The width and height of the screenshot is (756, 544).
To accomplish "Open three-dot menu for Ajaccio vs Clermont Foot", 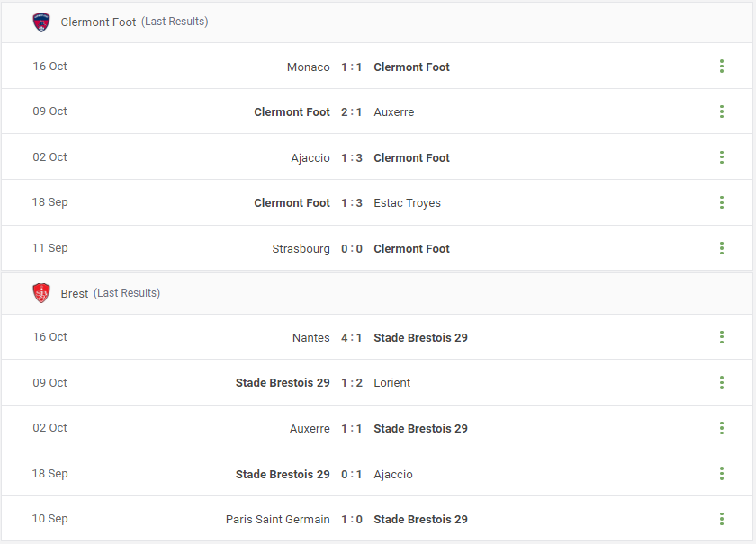I will coord(721,157).
